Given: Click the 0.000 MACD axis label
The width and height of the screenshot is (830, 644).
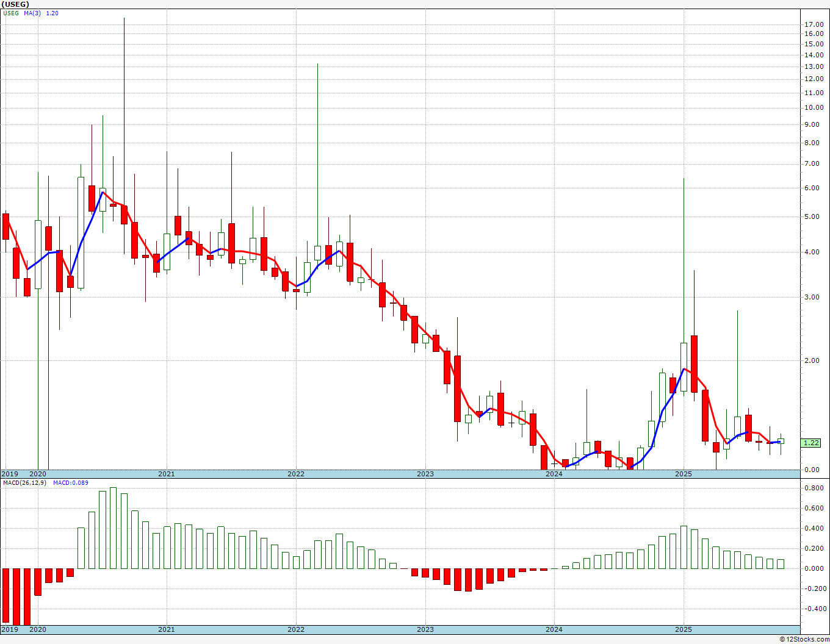Looking at the screenshot, I should pyautogui.click(x=814, y=569).
